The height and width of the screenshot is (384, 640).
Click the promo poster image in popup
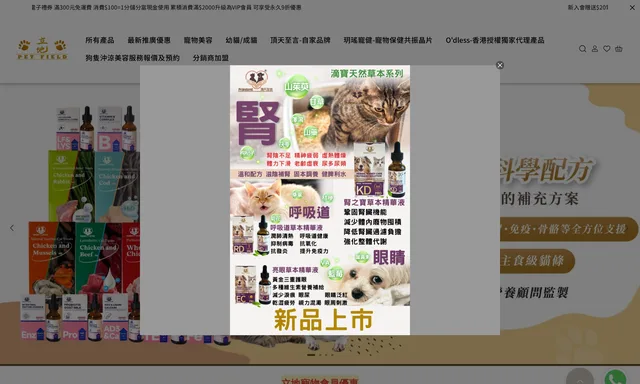[x=320, y=200]
